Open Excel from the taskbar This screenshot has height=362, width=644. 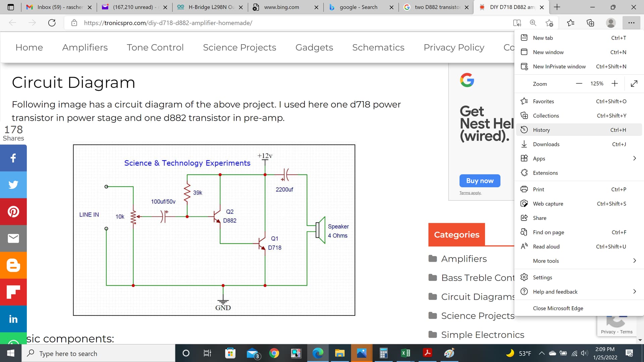(406, 353)
